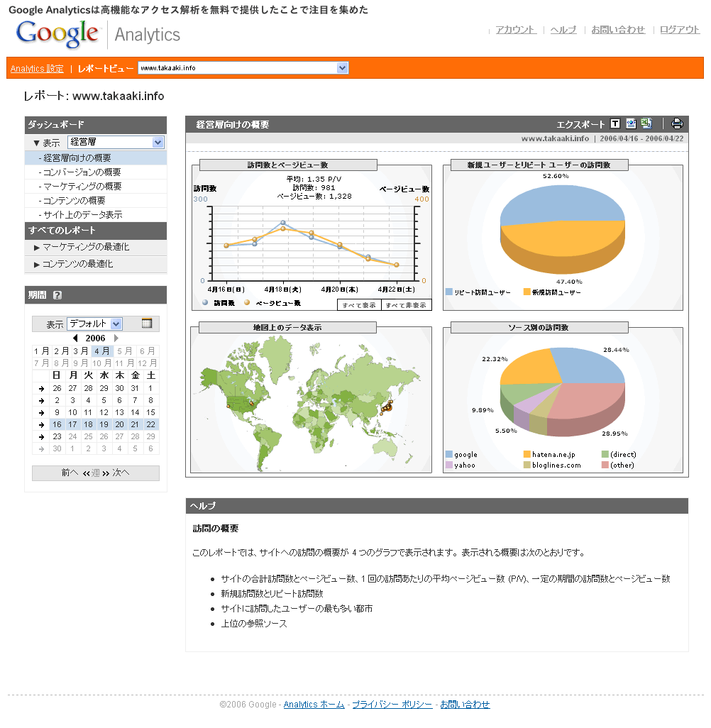Screen dimensions: 711x728
Task: Select day 23 in calendar
Action: click(x=57, y=436)
